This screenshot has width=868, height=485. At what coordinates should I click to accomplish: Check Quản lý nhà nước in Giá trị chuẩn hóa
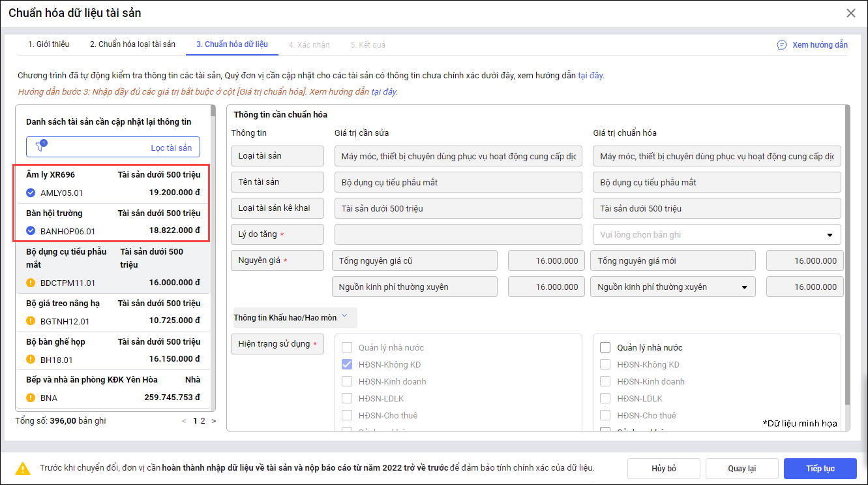[605, 347]
